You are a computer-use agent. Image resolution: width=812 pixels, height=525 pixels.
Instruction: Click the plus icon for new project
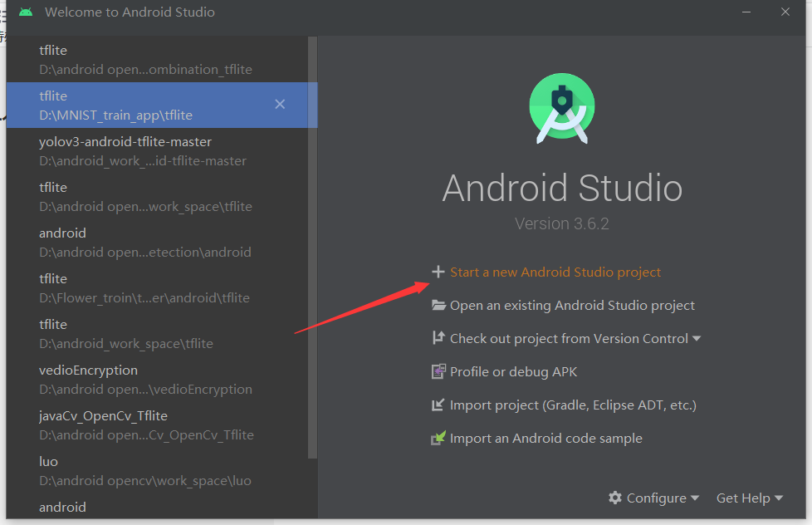438,272
